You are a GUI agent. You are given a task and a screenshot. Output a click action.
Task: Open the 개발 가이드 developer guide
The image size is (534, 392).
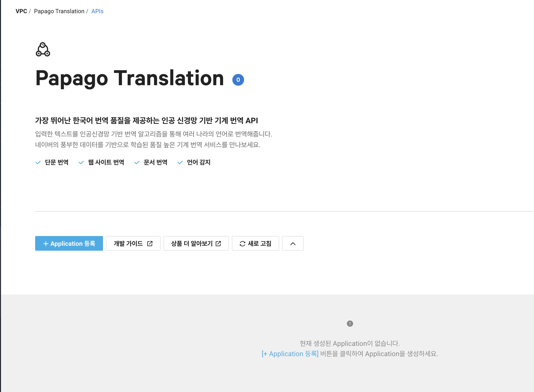(x=128, y=244)
